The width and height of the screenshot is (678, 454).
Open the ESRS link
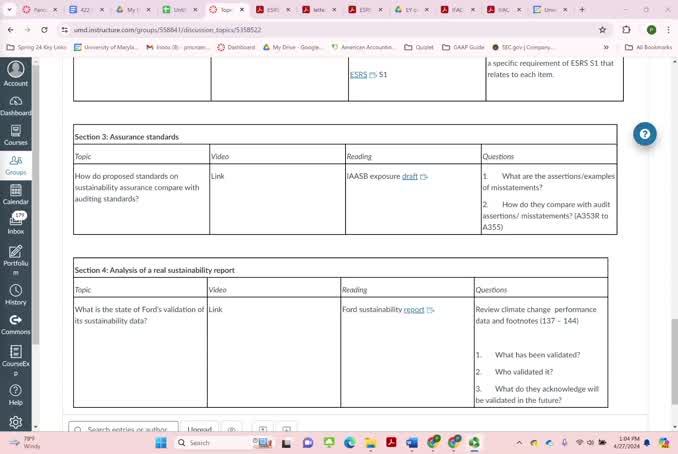pos(358,75)
